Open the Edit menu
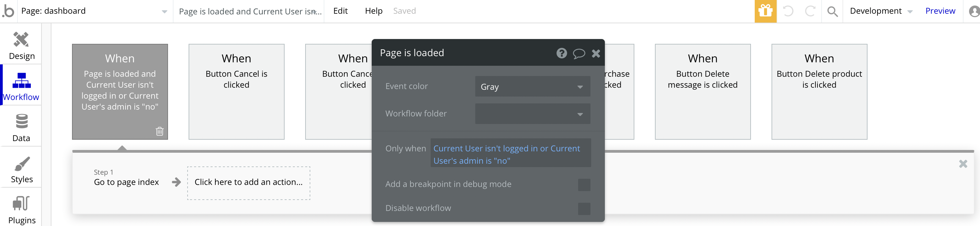This screenshot has height=226, width=980. coord(340,11)
